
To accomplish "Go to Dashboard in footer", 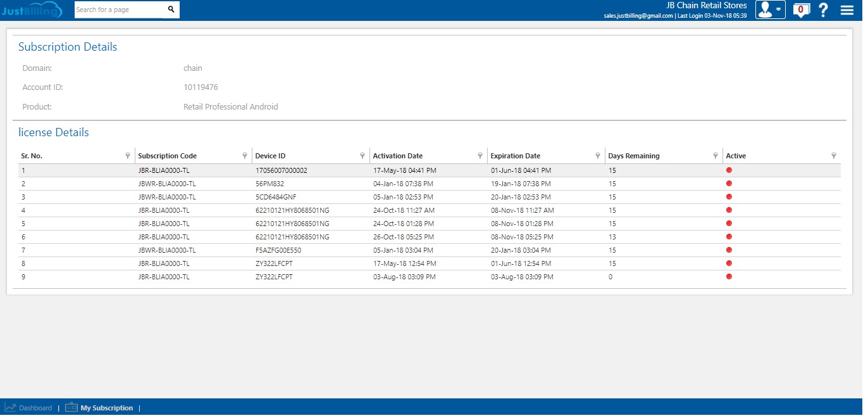I will pos(35,408).
